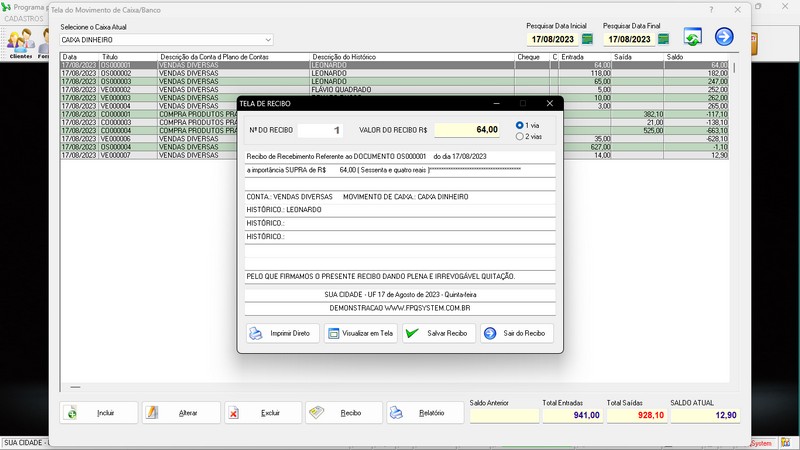
Task: Click the Pesquisar Data Inicial date field
Action: [x=553, y=39]
